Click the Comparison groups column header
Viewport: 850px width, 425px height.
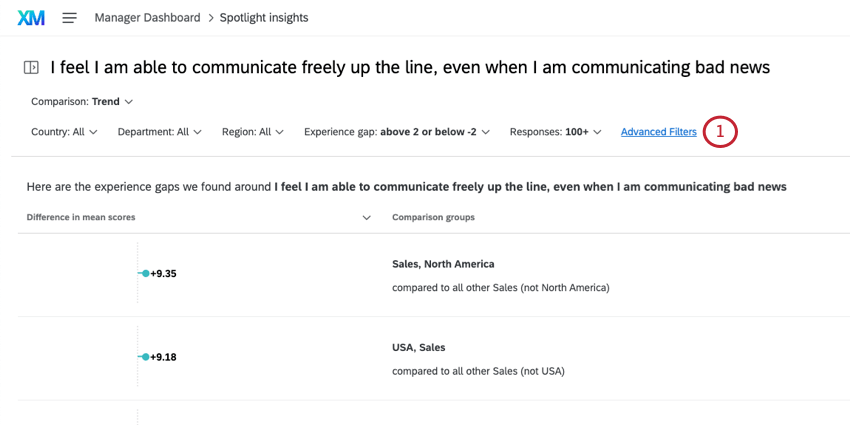[x=433, y=217]
